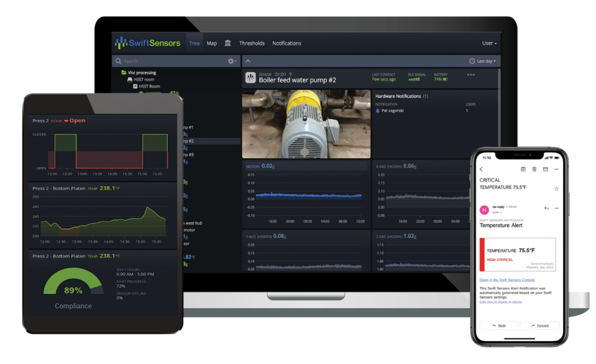Click the vibration sensor icon beside pump title

coord(250,78)
